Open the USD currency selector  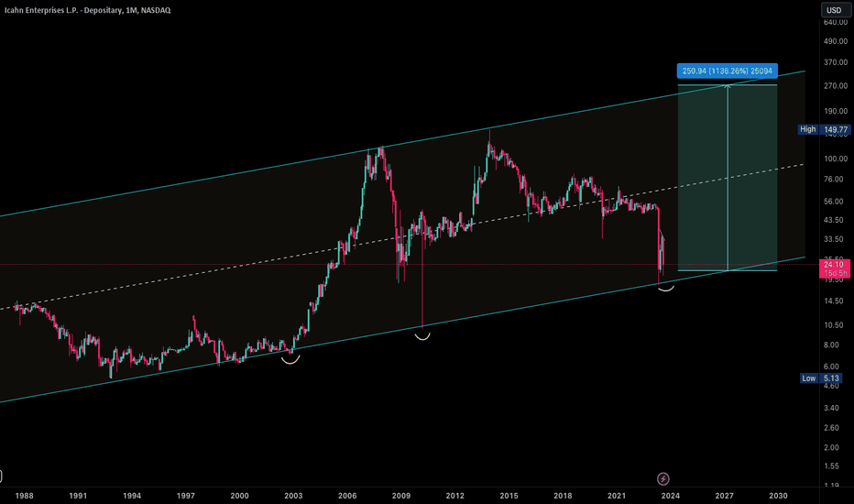click(x=834, y=10)
